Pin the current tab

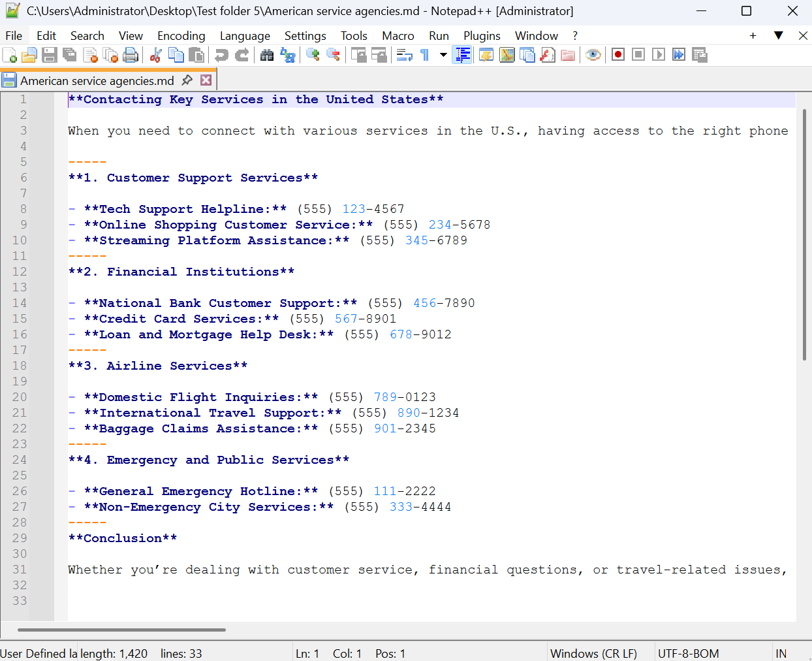click(187, 80)
